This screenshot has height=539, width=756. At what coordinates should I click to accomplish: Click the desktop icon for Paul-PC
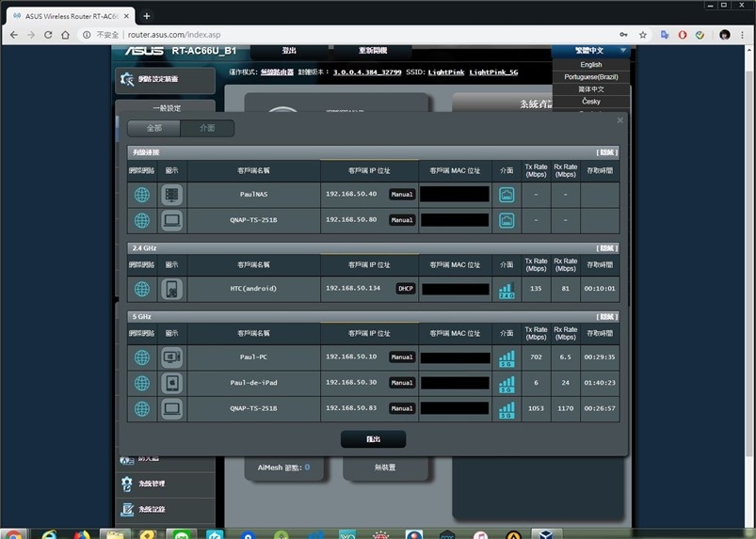(x=171, y=357)
